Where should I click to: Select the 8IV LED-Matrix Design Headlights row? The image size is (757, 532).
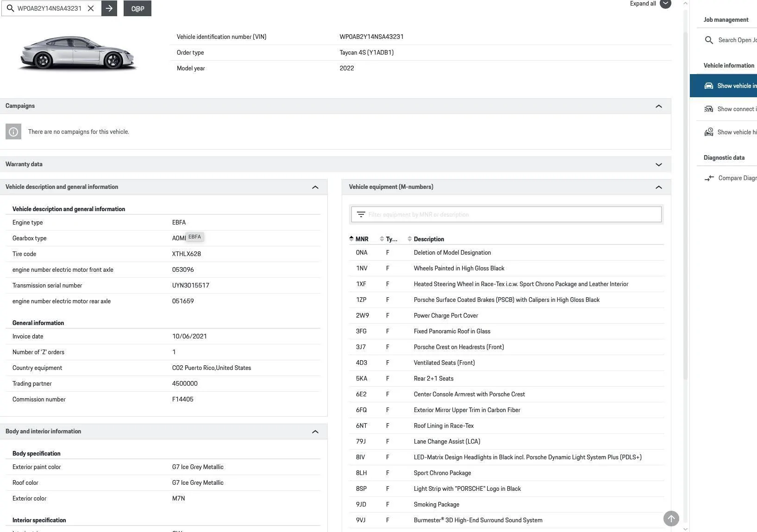point(506,457)
